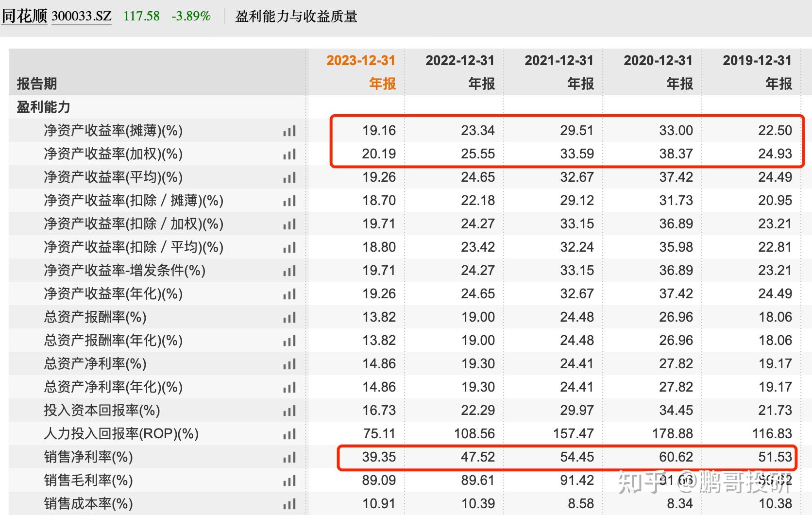Viewport: 812px width, 515px height.
Task: Click chart icon beside 总资产报酬率(年化)(%)
Action: (x=289, y=341)
